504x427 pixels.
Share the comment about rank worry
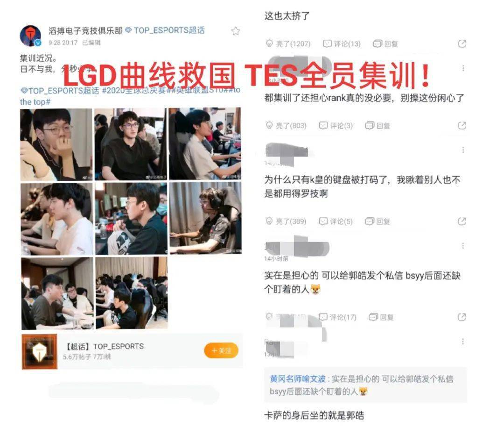click(x=462, y=126)
